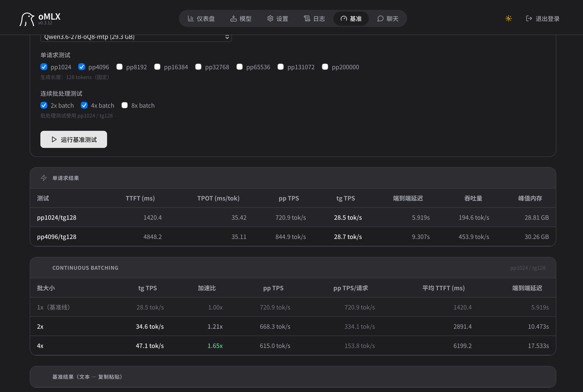
Task: Click the 28.7 tok/s tg TPS value
Action: tap(348, 237)
